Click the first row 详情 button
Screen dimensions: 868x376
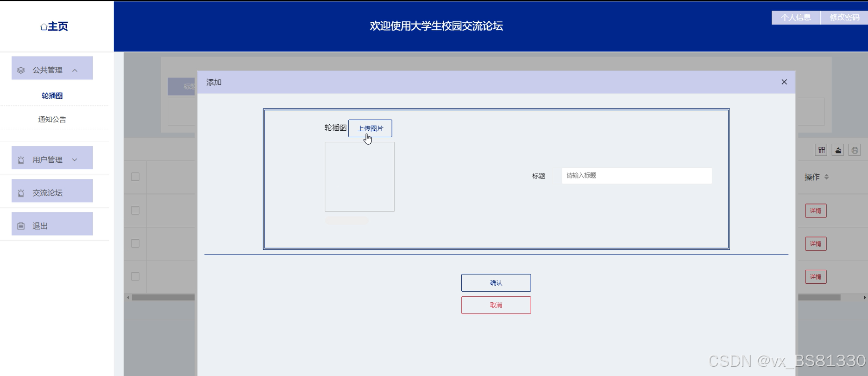(x=816, y=210)
